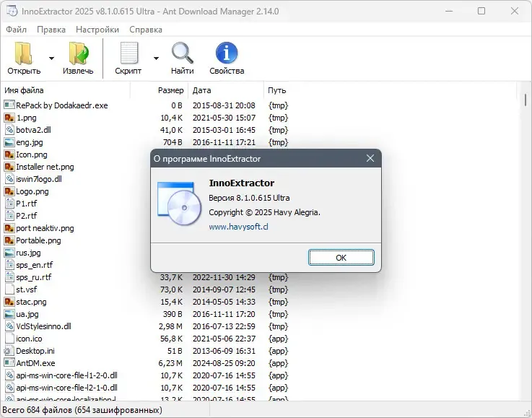Click the date 2021-05-30 15:07
This screenshot has height=418, width=532.
click(224, 118)
